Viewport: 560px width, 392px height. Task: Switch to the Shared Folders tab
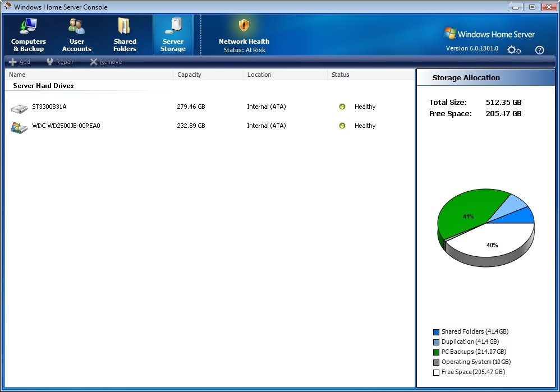pyautogui.click(x=125, y=35)
